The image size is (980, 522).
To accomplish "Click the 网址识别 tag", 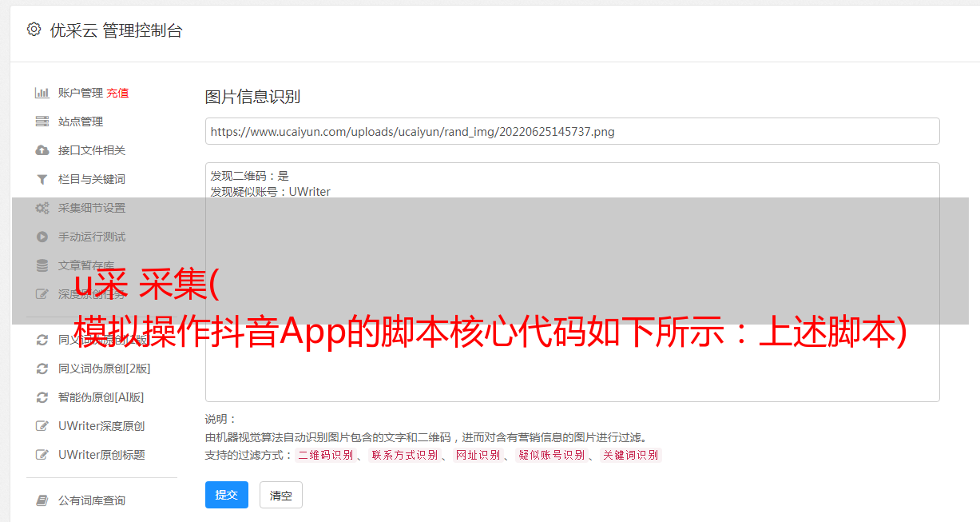I will tap(478, 455).
